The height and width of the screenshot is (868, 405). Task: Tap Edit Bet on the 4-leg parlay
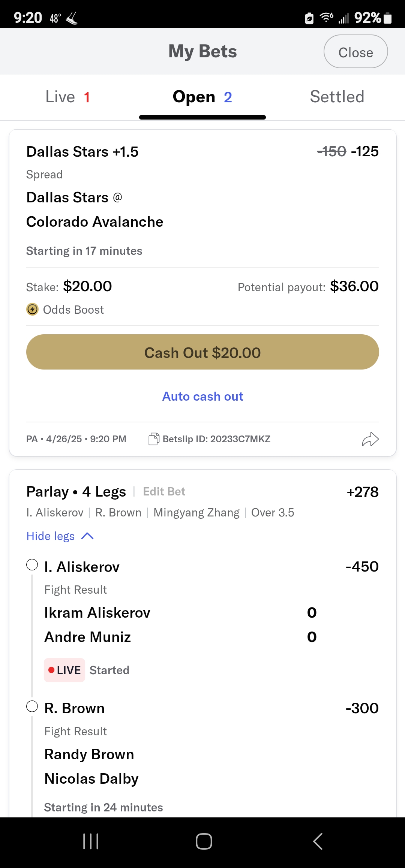click(164, 492)
